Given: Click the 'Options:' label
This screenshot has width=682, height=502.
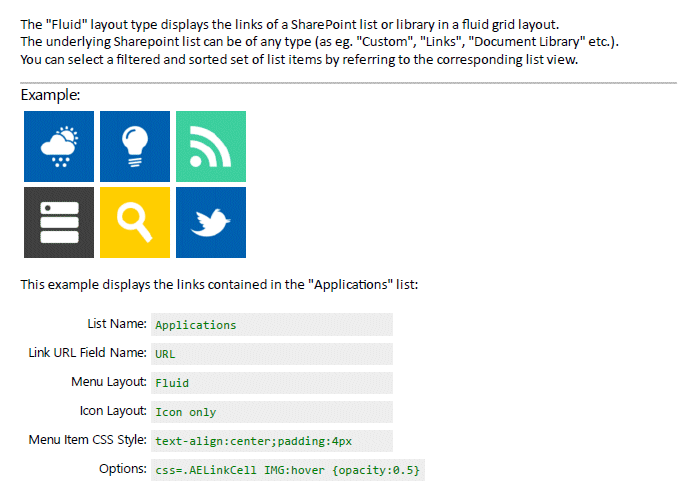Looking at the screenshot, I should click(123, 470).
